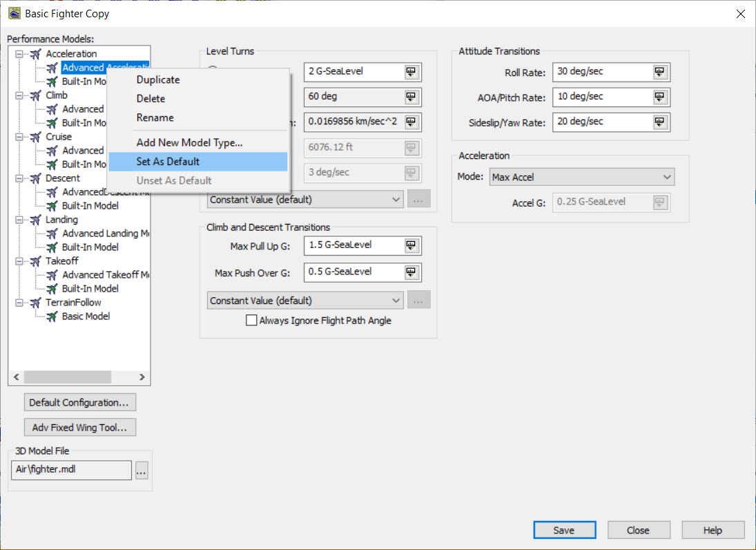This screenshot has height=550, width=756.
Task: Select Set As Default menu entry
Action: [198, 162]
